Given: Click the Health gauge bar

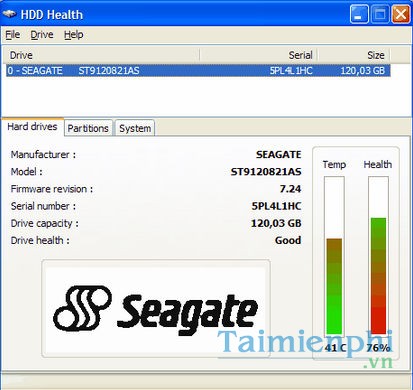Looking at the screenshot, I should click(378, 256).
